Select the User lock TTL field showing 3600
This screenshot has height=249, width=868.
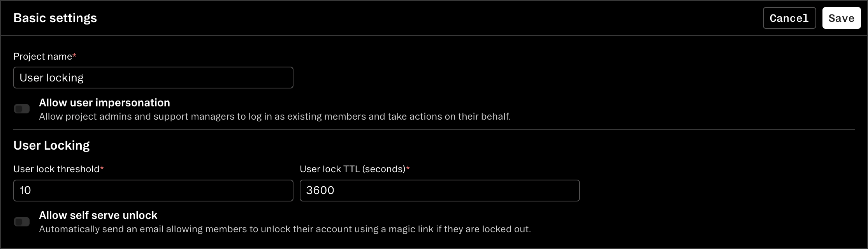(439, 191)
